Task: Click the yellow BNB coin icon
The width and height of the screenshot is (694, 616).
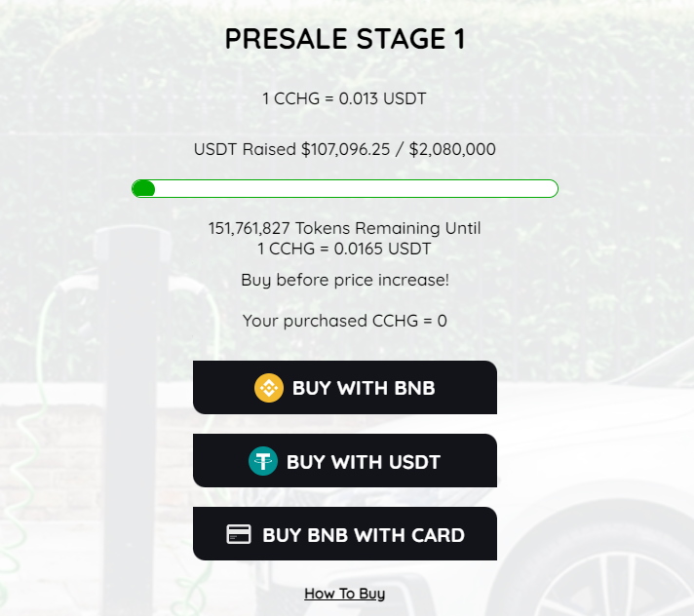Action: [x=269, y=388]
